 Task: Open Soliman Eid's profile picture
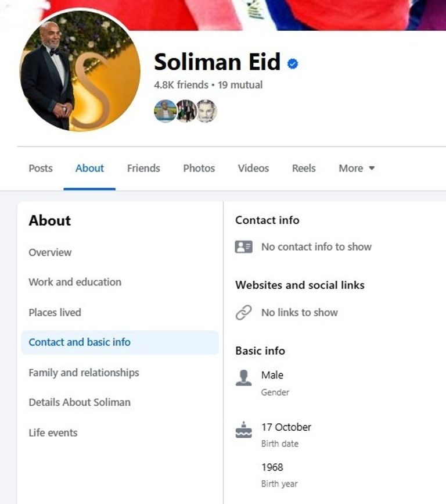80,70
